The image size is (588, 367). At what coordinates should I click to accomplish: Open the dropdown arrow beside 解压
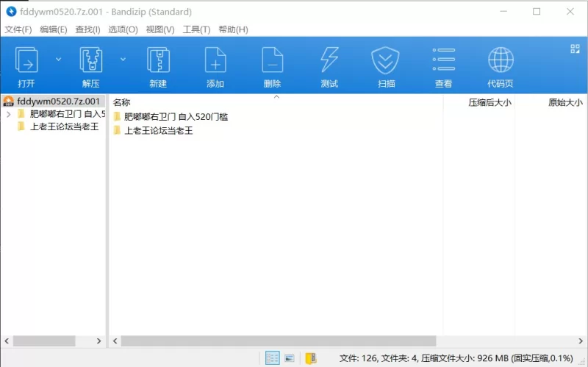123,60
